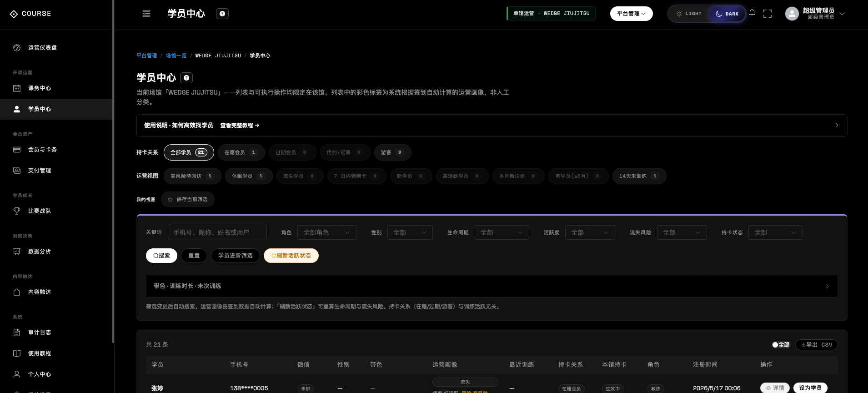Image resolution: width=868 pixels, height=393 pixels.
Task: Go to 平台管理 breadcrumb
Action: [146, 55]
